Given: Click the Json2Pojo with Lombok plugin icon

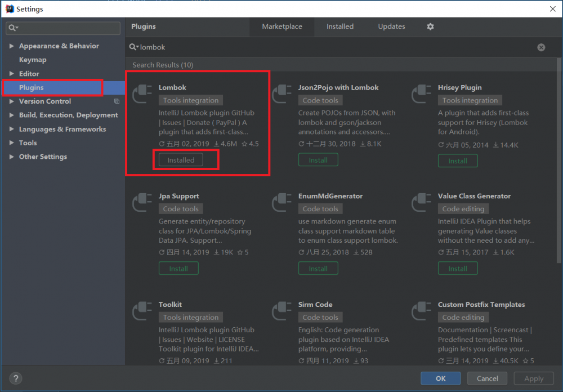Looking at the screenshot, I should [x=282, y=93].
